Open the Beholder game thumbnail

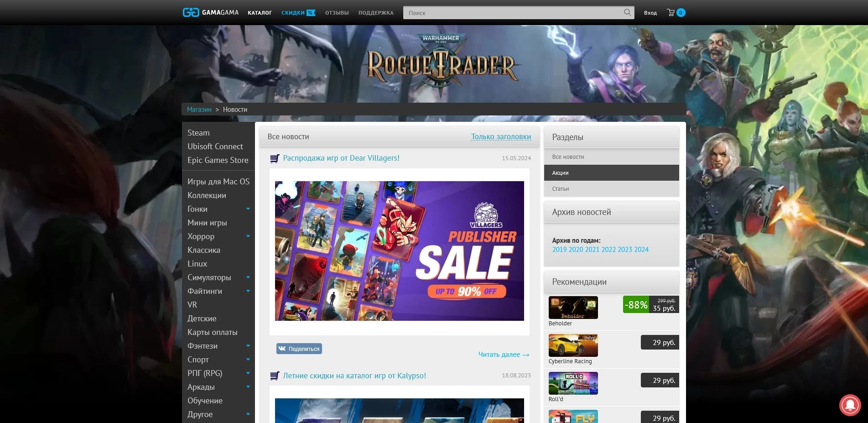pyautogui.click(x=573, y=308)
